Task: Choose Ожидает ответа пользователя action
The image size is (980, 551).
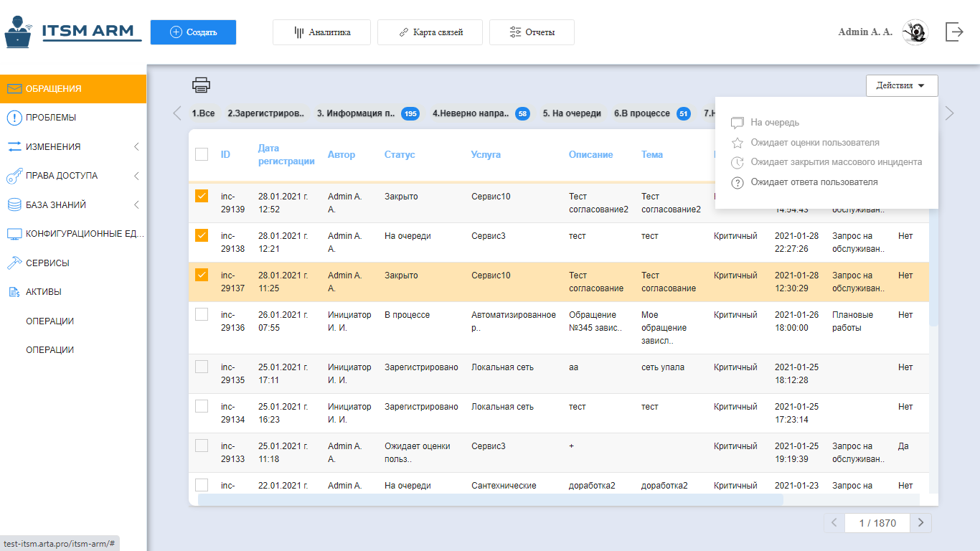Action: click(814, 182)
